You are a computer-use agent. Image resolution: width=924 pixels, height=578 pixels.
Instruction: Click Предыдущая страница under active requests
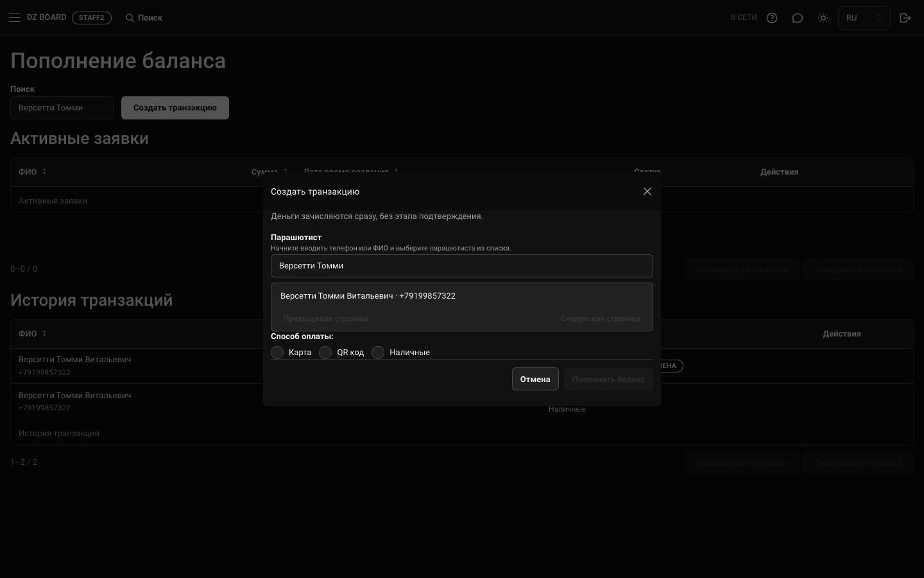742,270
